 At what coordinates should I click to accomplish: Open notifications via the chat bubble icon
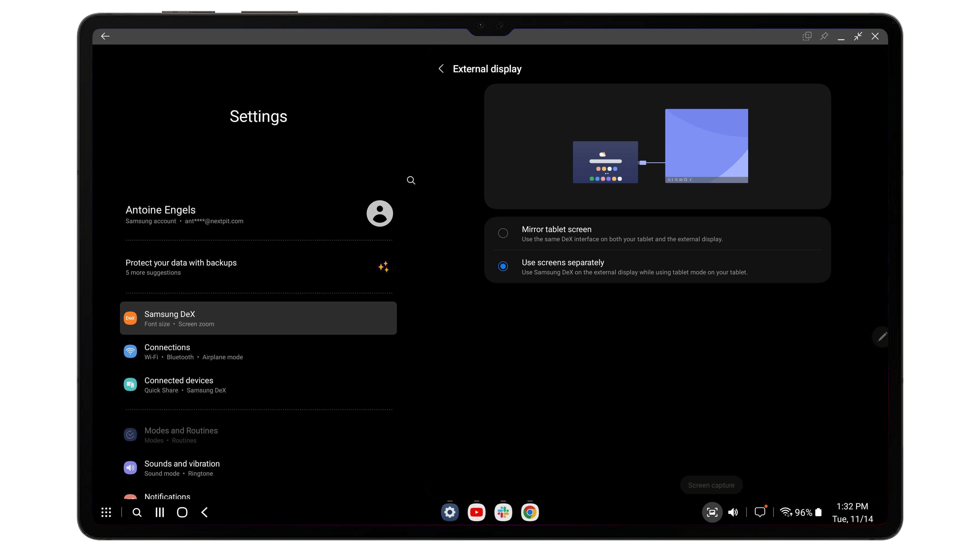pyautogui.click(x=760, y=512)
